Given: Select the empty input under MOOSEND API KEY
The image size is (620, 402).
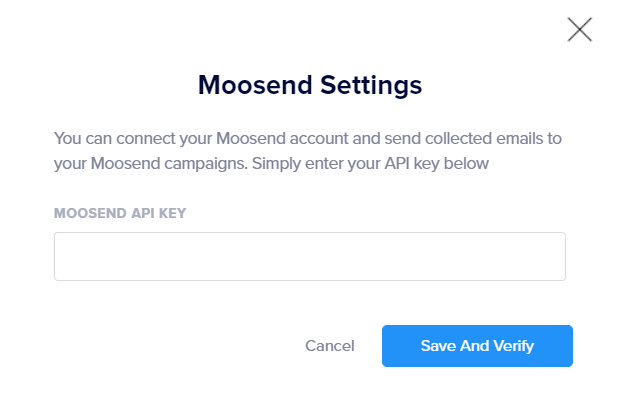Looking at the screenshot, I should [310, 257].
